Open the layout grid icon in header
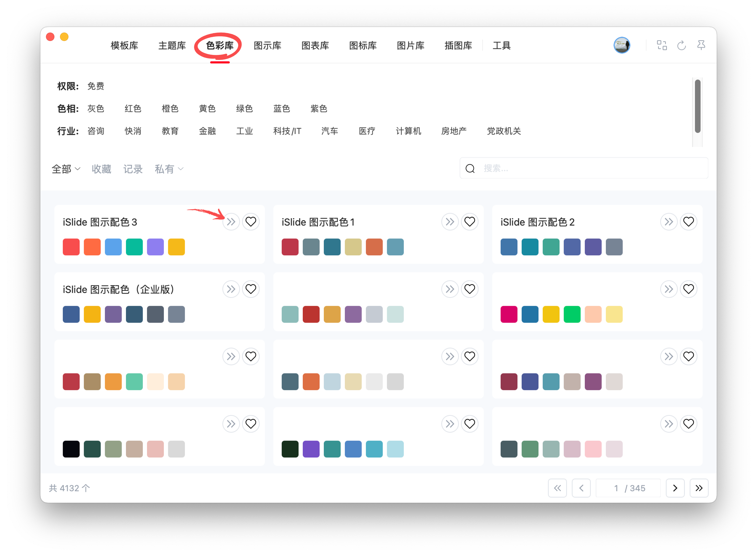The height and width of the screenshot is (555, 756). [662, 45]
